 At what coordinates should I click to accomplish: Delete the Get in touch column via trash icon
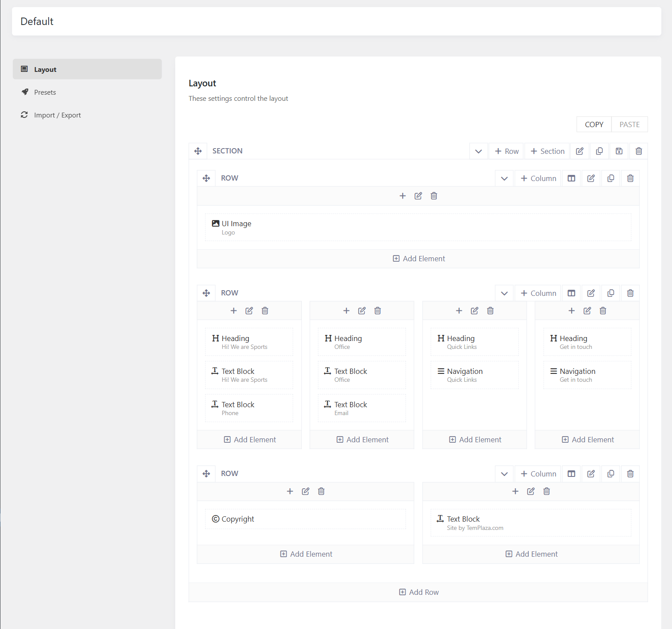[603, 310]
